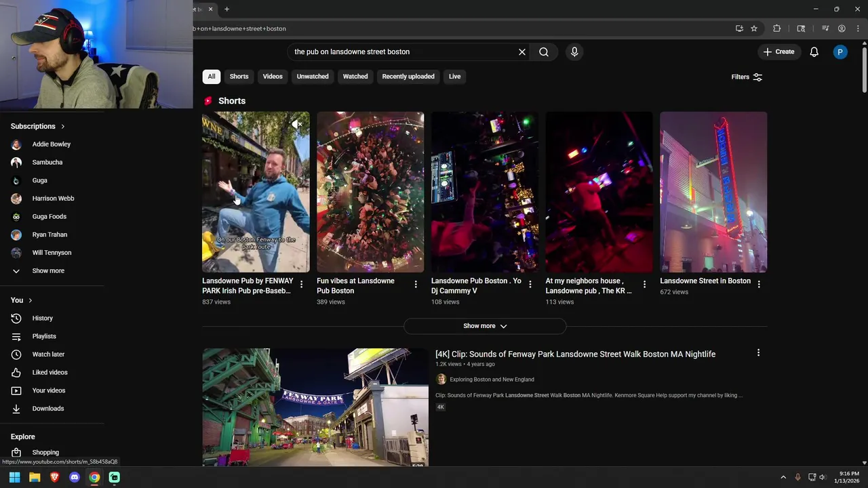Image resolution: width=868 pixels, height=488 pixels.
Task: Select the Shorts filter chip
Action: pyautogui.click(x=239, y=77)
